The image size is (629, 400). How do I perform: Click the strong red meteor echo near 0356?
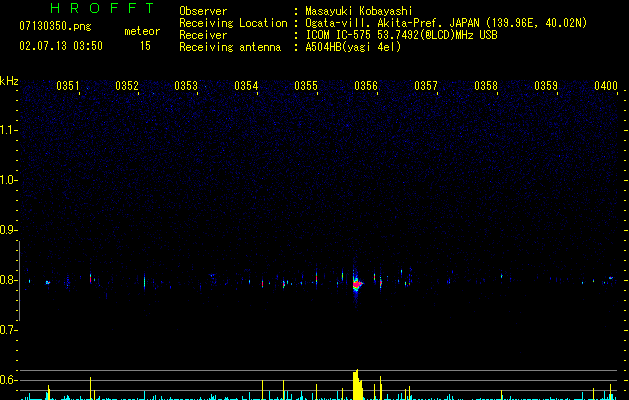click(357, 284)
